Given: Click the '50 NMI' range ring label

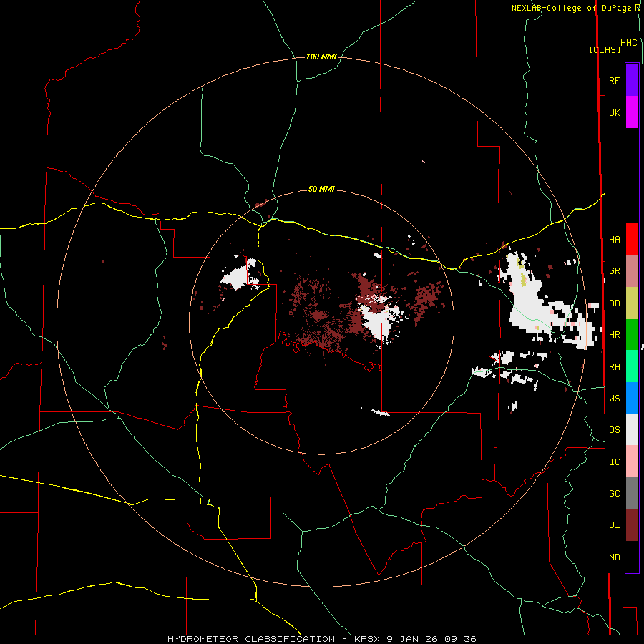Looking at the screenshot, I should (x=321, y=189).
